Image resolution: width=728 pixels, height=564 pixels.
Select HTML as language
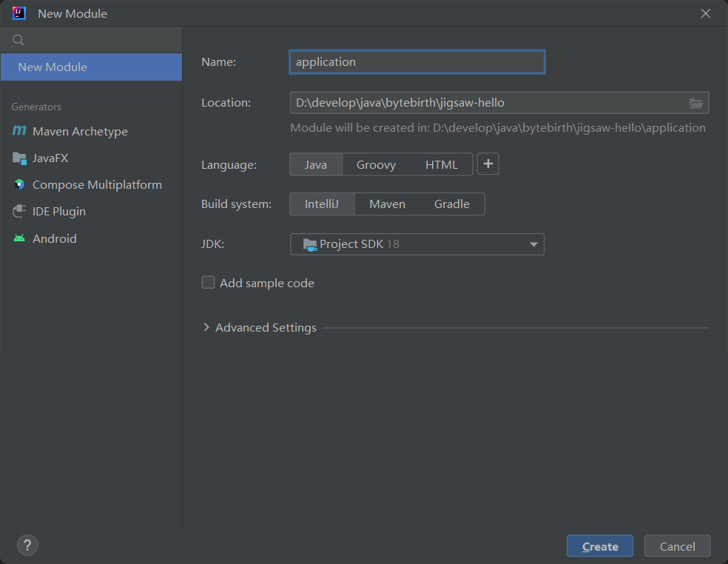click(x=442, y=164)
